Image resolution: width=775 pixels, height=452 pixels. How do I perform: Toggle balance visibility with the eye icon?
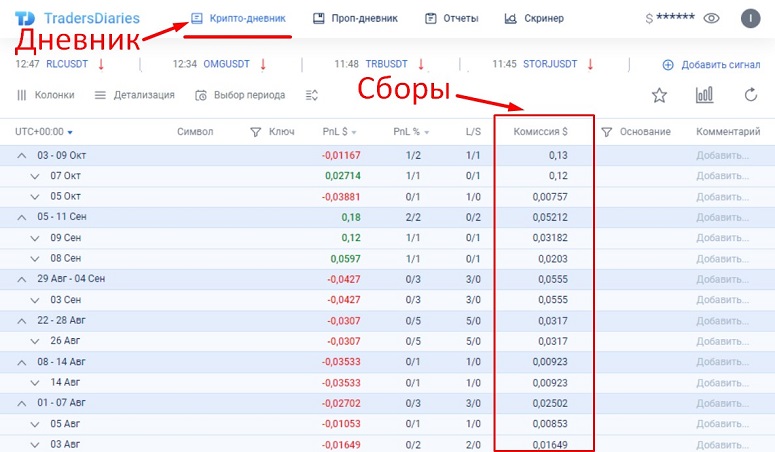click(711, 18)
